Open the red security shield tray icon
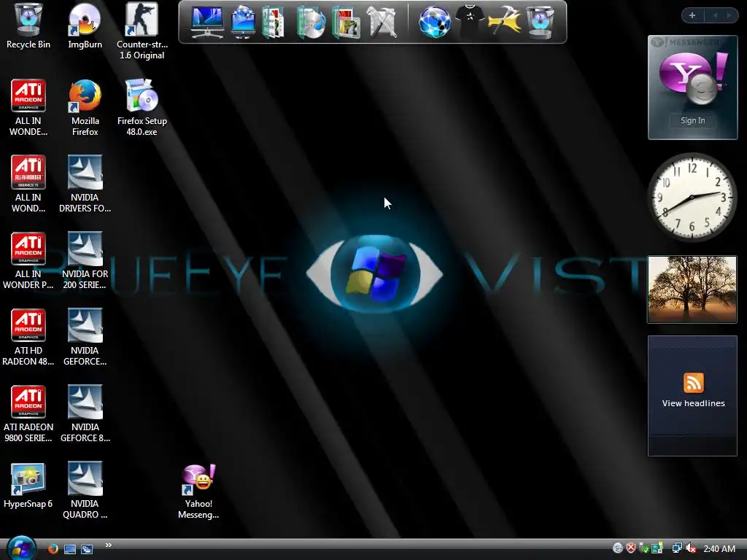The height and width of the screenshot is (560, 747). coord(631,548)
